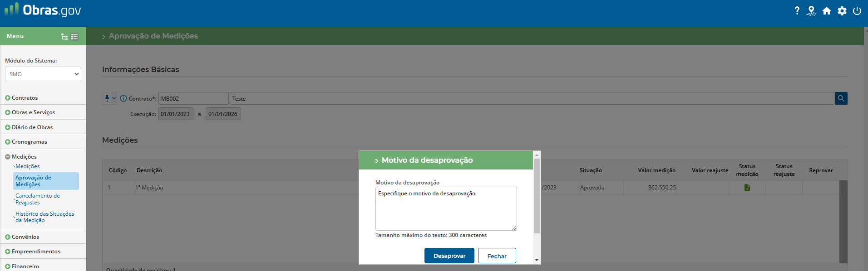Select Cancelamento de Reajustes menu item
Viewport: 868px width, 271px height.
tap(38, 199)
